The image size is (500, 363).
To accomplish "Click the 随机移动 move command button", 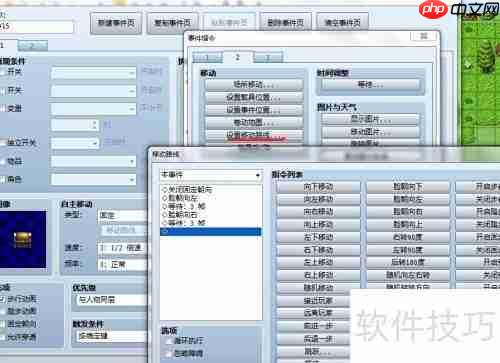I will coord(319,288).
